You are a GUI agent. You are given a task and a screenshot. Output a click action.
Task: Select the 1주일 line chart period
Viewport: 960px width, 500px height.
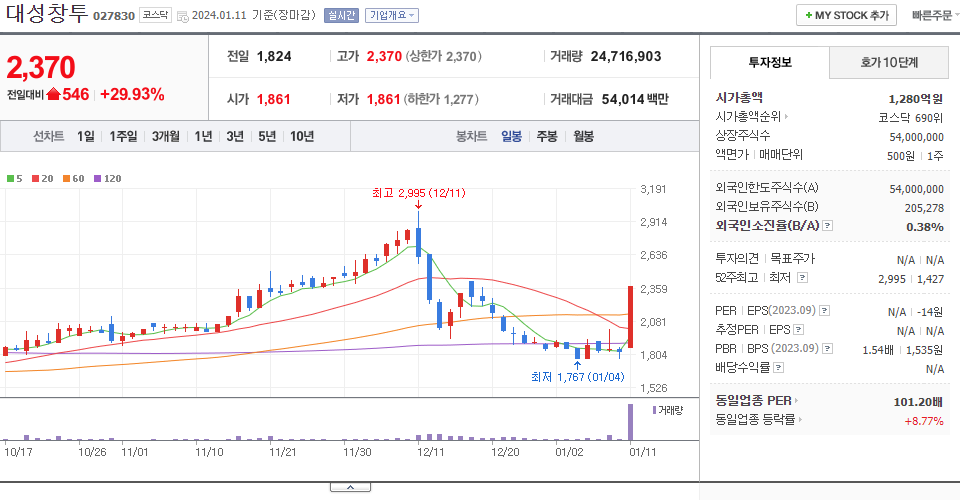123,136
